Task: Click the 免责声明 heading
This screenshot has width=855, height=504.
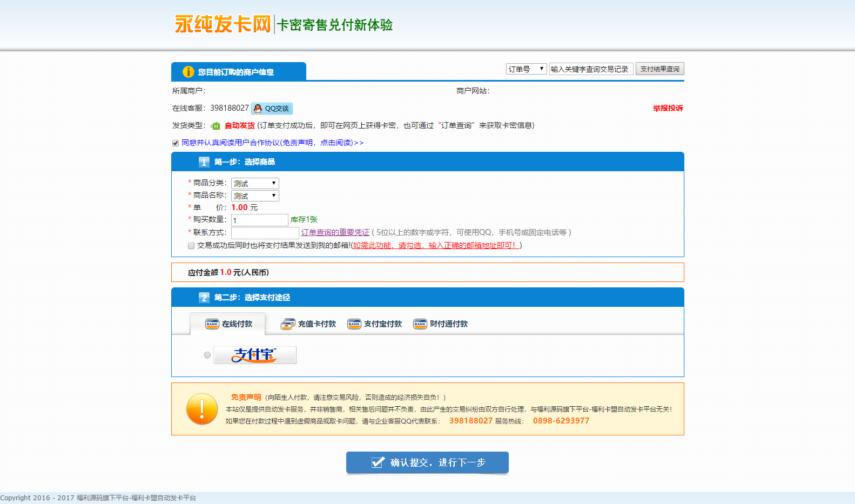Action: (246, 398)
